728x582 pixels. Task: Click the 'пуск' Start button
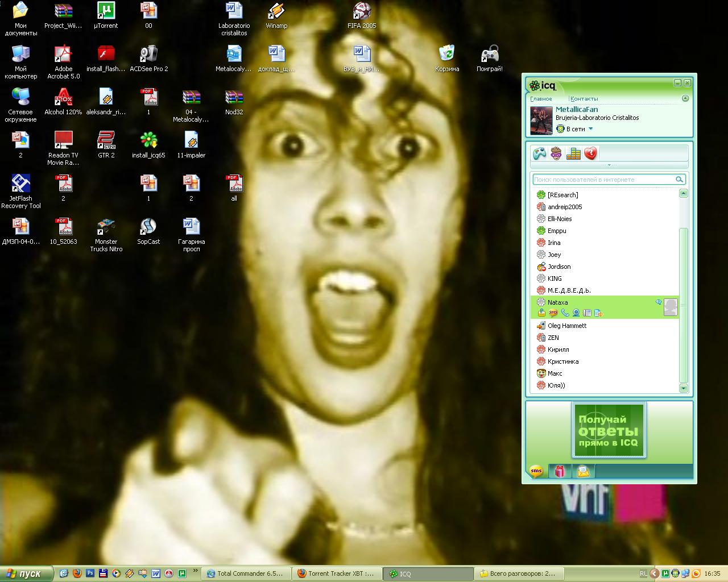27,573
